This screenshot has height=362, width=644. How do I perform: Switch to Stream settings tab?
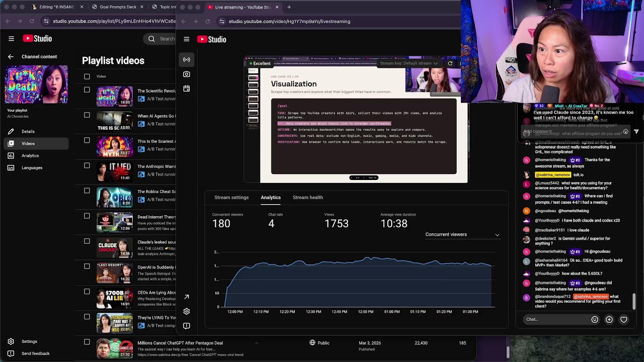[x=231, y=198]
